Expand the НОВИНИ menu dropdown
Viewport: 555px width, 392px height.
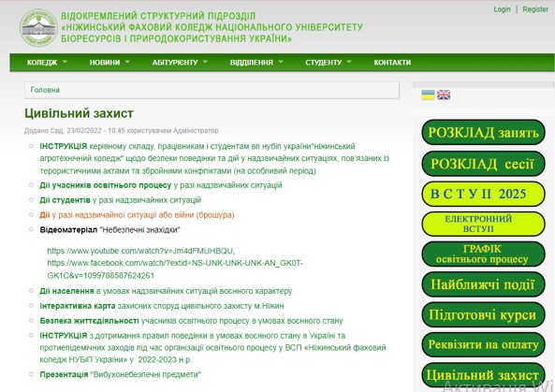point(110,63)
